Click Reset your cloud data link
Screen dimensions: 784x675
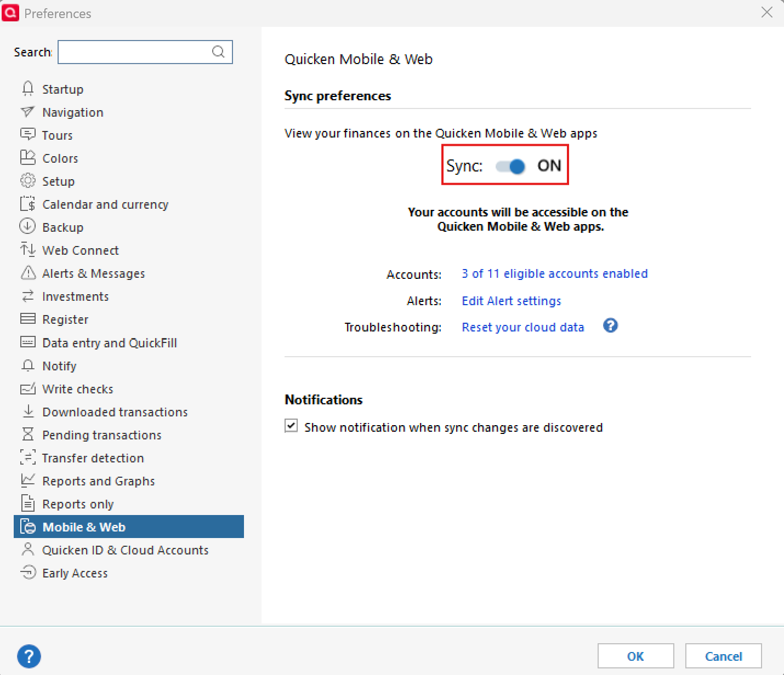(x=522, y=327)
